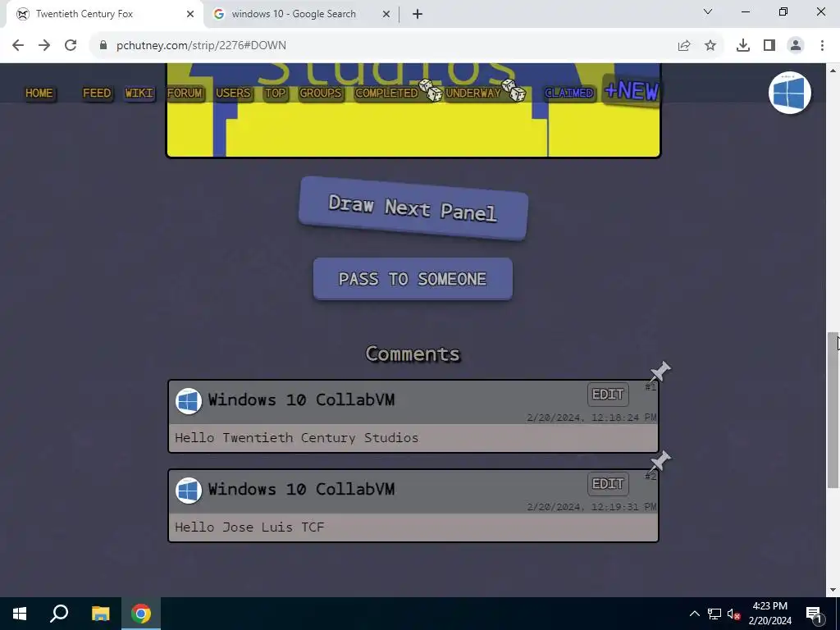Reload the current page
The image size is (840, 630).
coord(71,46)
